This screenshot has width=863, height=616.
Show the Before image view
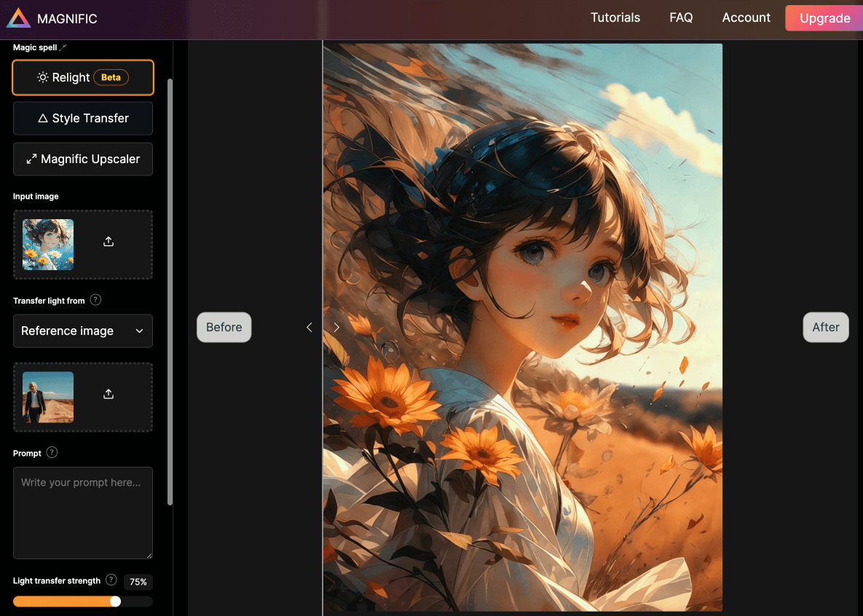pyautogui.click(x=224, y=328)
